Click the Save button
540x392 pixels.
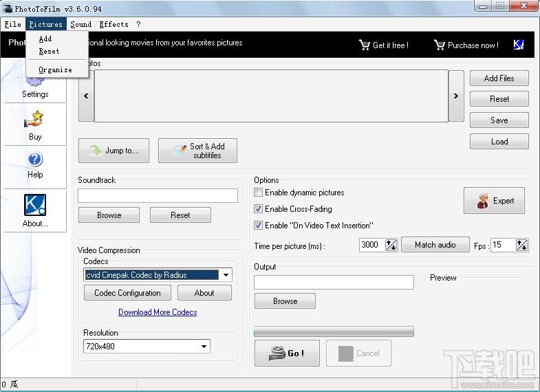499,120
